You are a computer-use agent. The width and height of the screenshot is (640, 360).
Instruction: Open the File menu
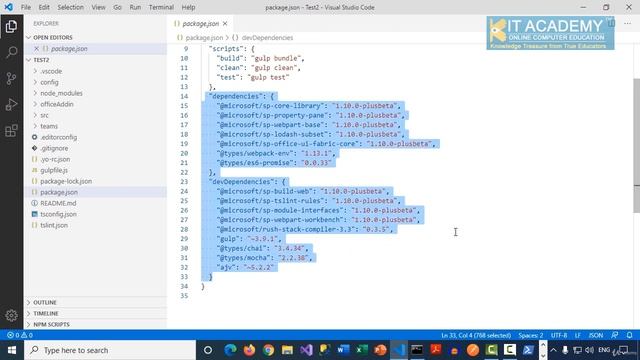[x=26, y=7]
